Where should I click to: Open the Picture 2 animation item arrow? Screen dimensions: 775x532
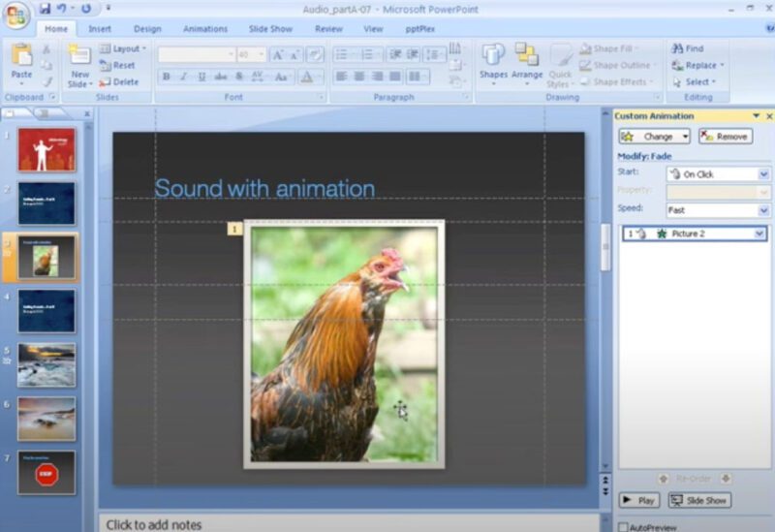pos(759,234)
